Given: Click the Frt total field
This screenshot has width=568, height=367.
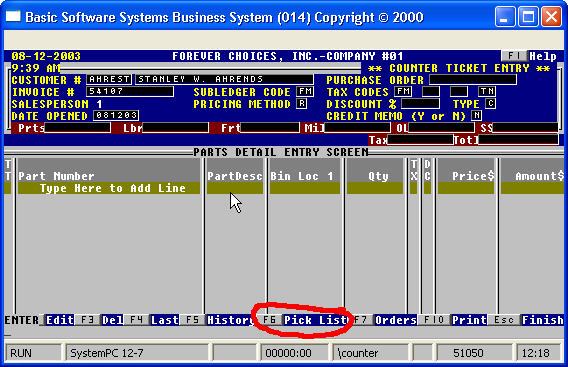Looking at the screenshot, I should (270, 128).
